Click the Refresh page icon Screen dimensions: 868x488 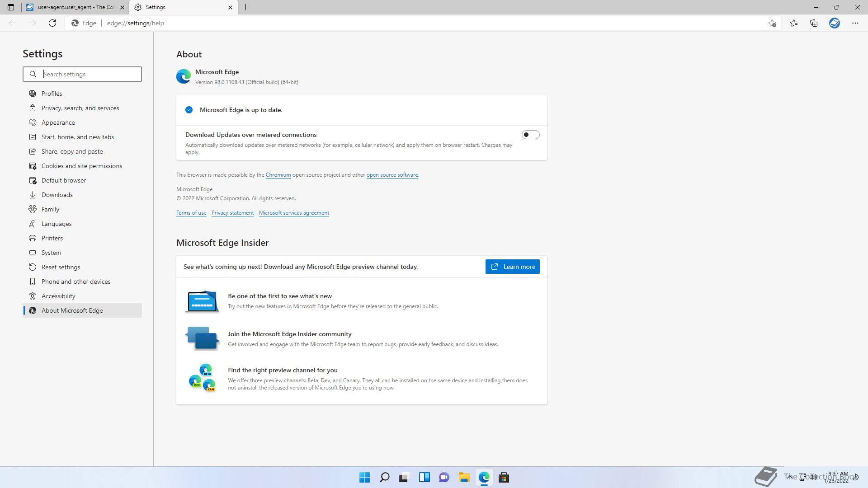(52, 23)
